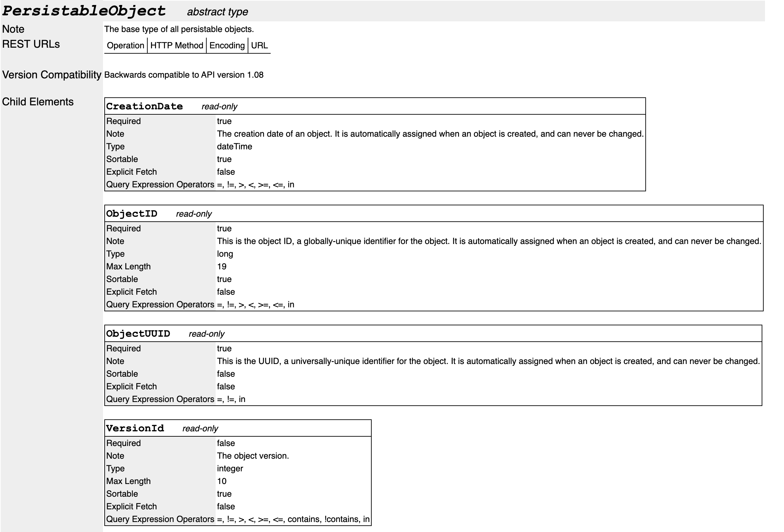
Task: Click the PersistableObject type heading
Action: [x=84, y=11]
